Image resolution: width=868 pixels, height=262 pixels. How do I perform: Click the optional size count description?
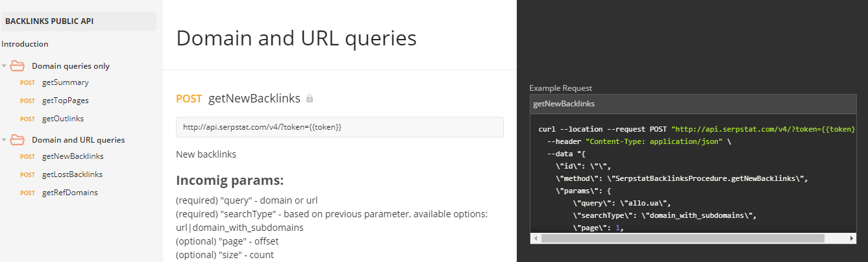225,255
